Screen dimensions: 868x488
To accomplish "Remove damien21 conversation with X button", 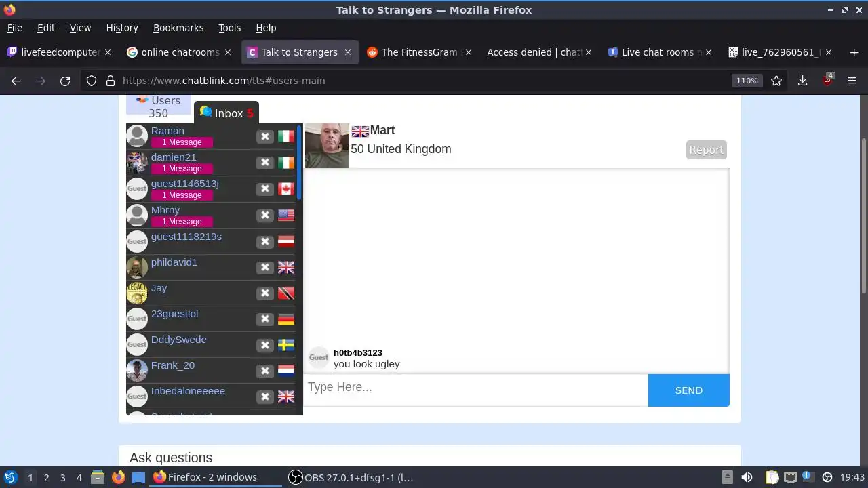I will 265,163.
